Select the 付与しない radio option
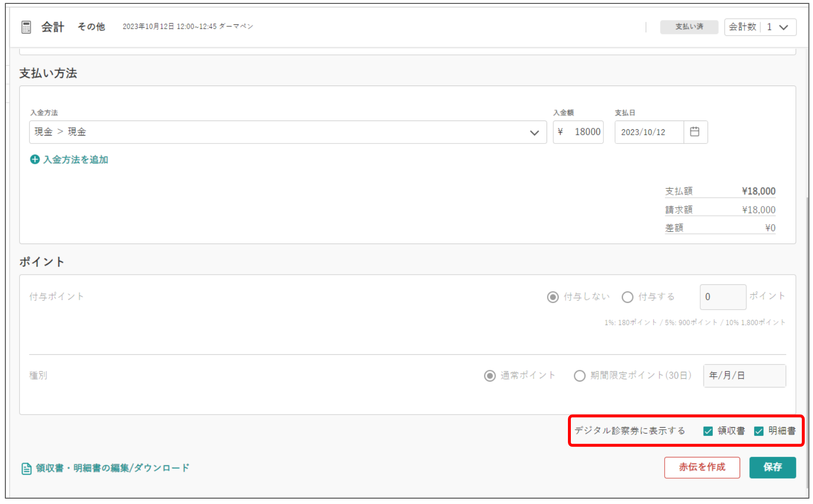 (552, 297)
